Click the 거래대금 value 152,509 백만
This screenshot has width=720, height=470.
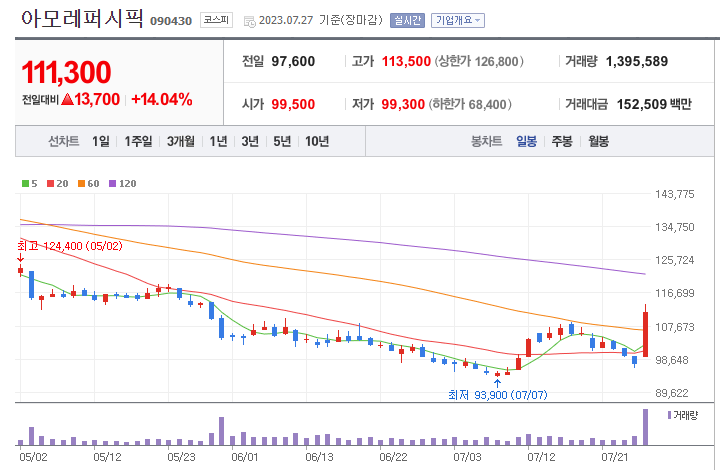point(654,104)
